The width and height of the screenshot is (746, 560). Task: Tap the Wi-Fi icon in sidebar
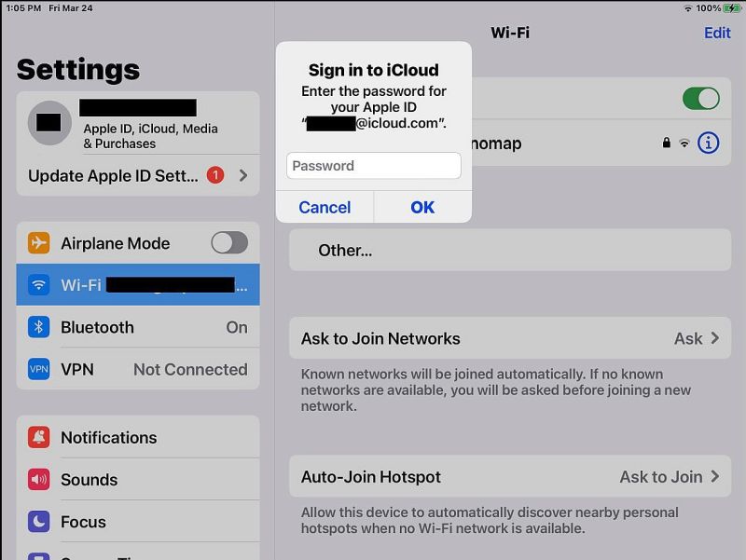pos(38,285)
